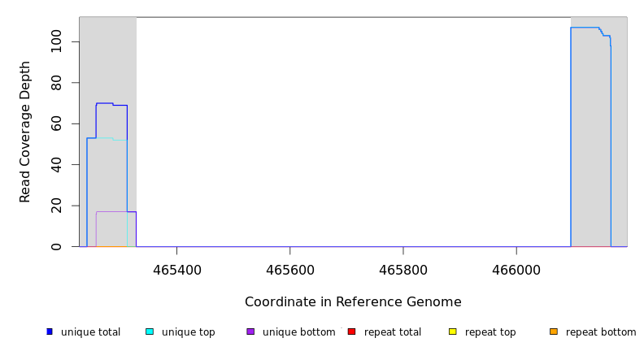
Task: Select the 'Read Coverage Depth' y-axis title
Action: point(26,132)
